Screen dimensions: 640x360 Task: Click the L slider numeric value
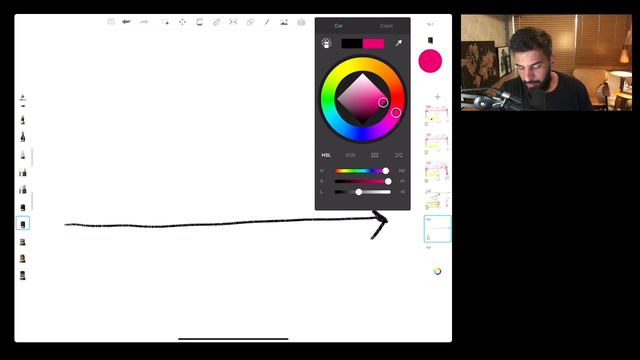pos(402,192)
